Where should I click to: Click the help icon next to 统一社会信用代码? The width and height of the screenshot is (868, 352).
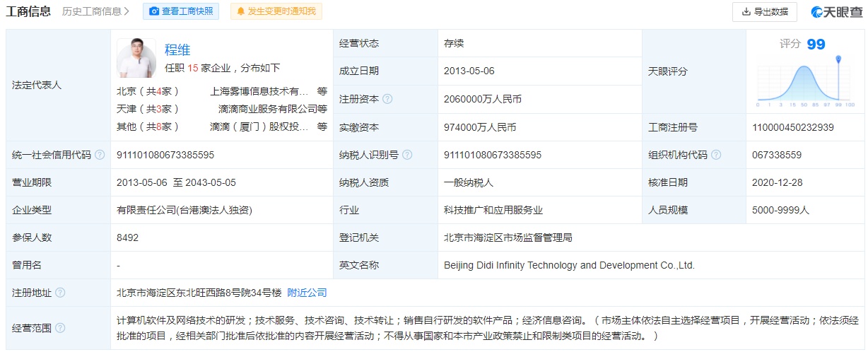pos(100,155)
